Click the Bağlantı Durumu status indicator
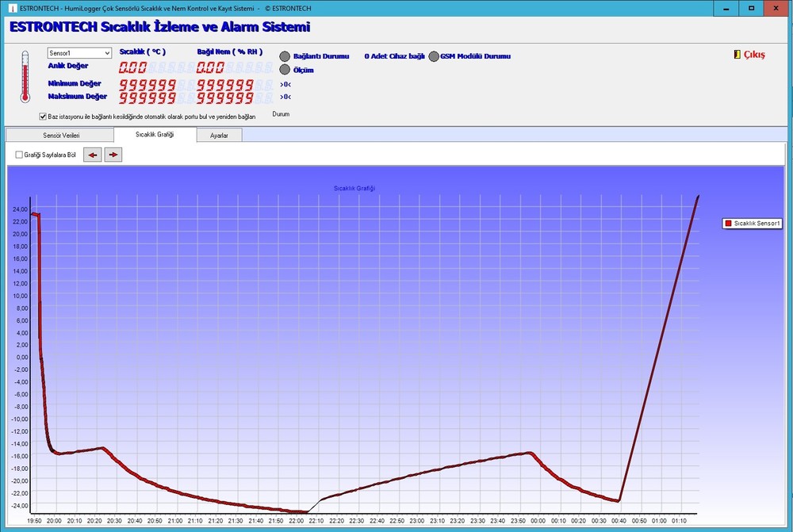The height and width of the screenshot is (532, 793). click(x=285, y=56)
